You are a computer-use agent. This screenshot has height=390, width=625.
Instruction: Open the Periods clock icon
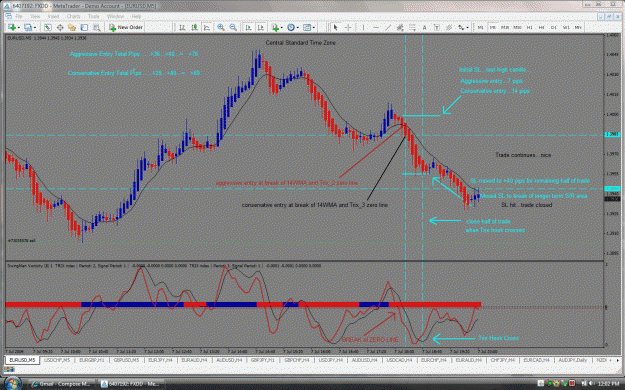pyautogui.click(x=291, y=27)
